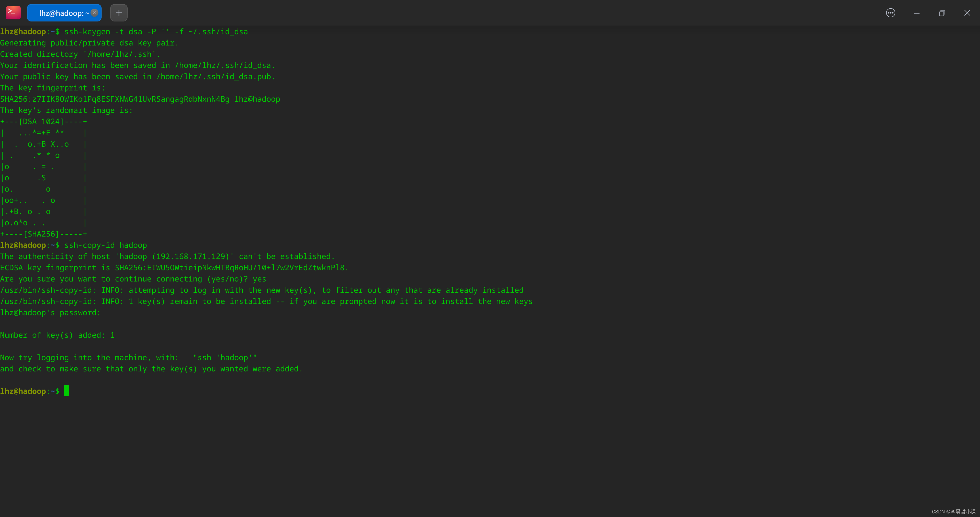Click the 'Your public key has been saved' line

pos(137,77)
